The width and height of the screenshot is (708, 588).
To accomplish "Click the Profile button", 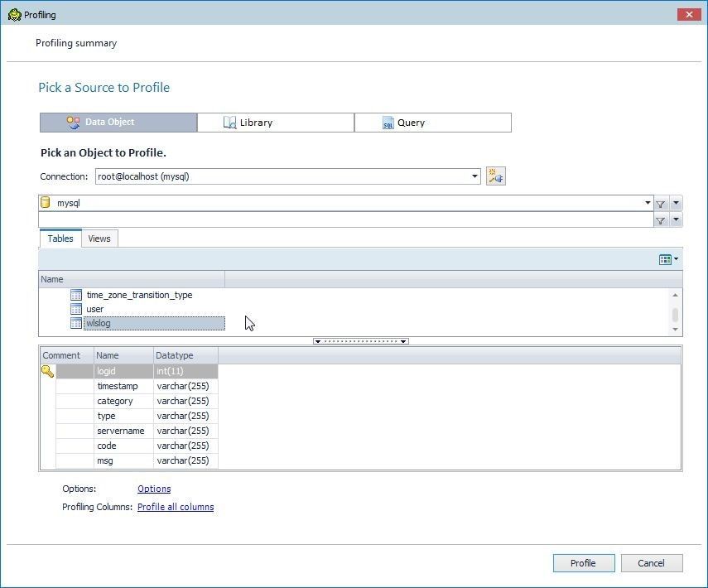I will click(584, 563).
